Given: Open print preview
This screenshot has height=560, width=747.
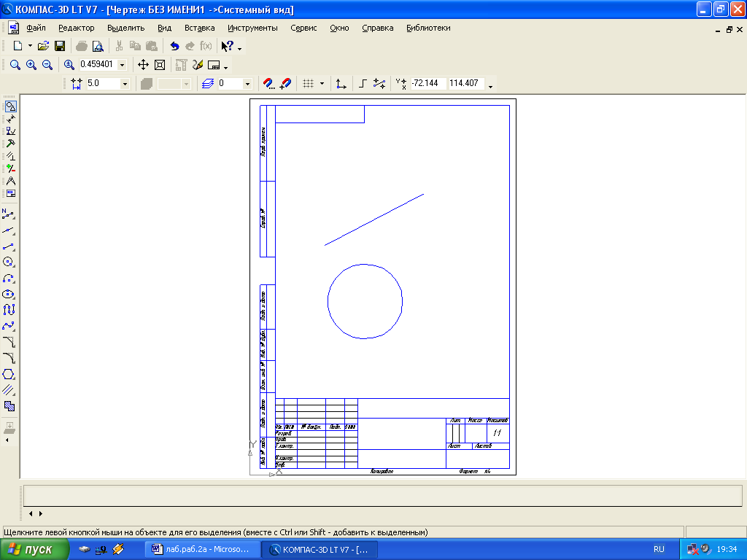Looking at the screenshot, I should pos(98,46).
